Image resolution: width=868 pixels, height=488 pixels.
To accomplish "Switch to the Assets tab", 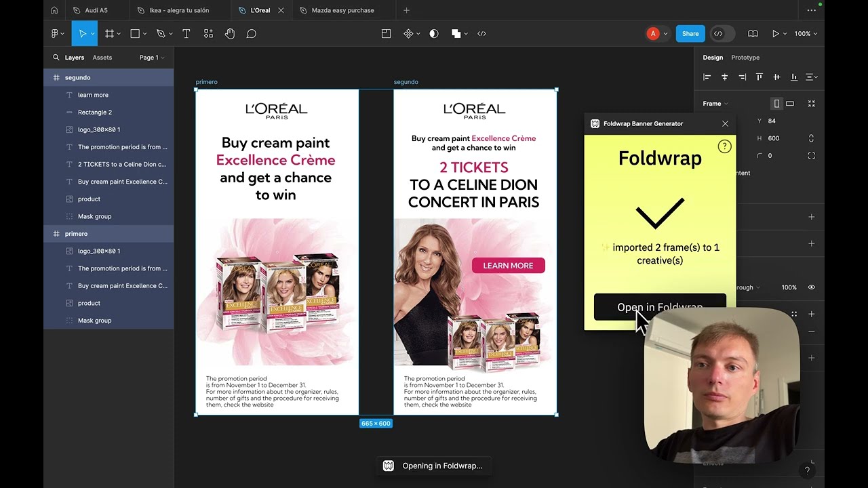I will (x=102, y=58).
